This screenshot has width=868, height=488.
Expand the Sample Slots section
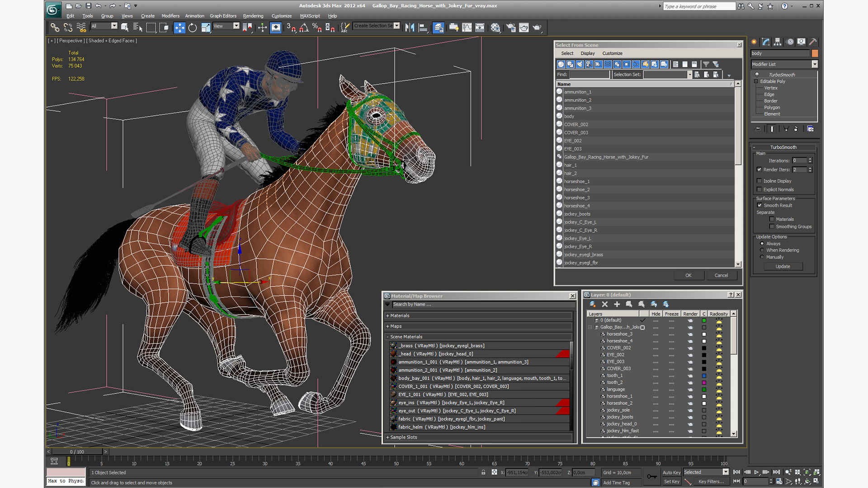coord(403,437)
